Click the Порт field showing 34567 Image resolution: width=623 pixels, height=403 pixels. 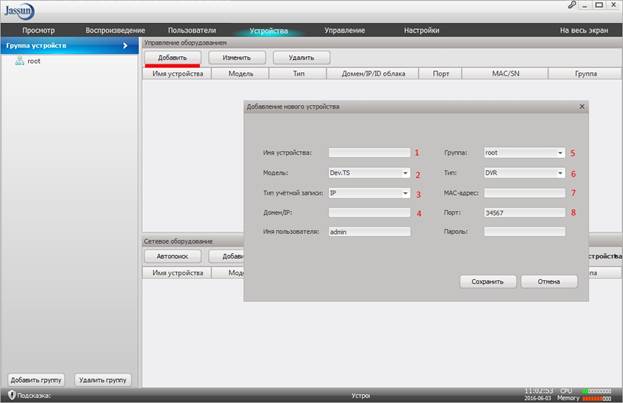click(524, 213)
